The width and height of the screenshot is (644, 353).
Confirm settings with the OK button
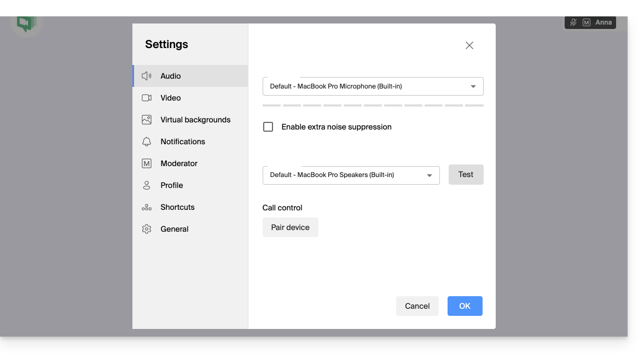pos(465,306)
